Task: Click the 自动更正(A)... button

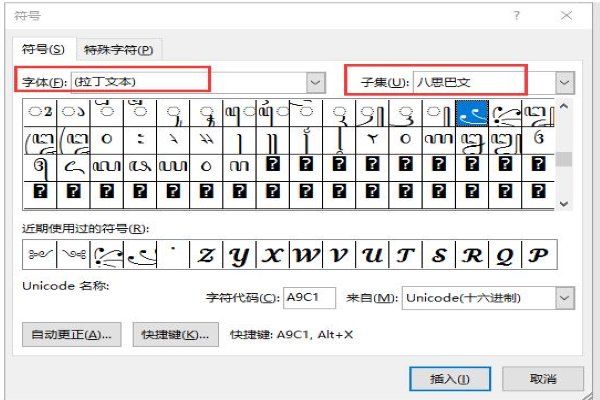Action: pos(72,335)
